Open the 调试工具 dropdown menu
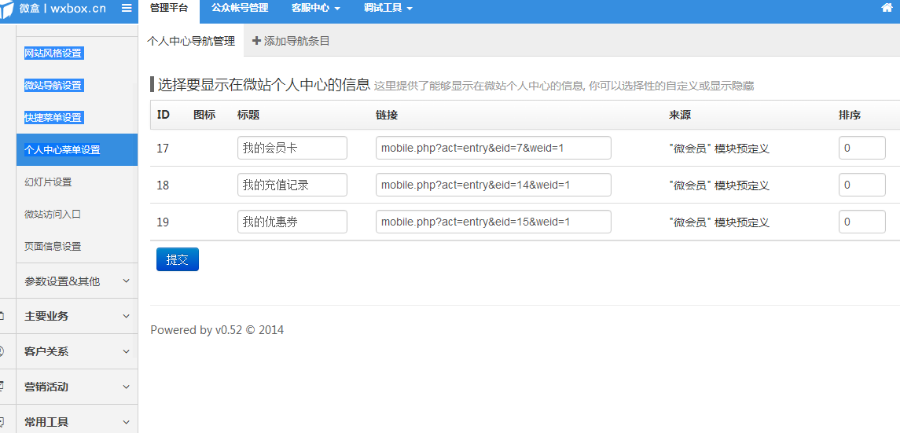 click(389, 8)
